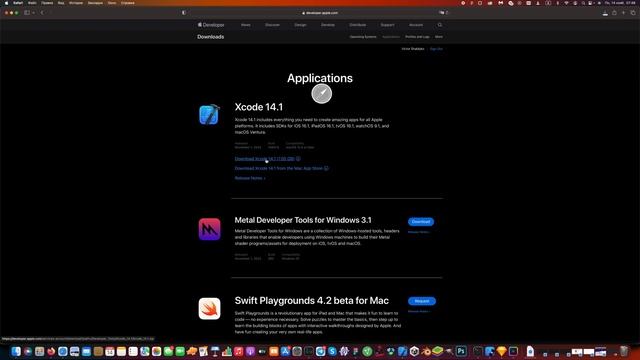This screenshot has width=640, height=360.
Task: Open the Trash in the Dock
Action: 624,351
